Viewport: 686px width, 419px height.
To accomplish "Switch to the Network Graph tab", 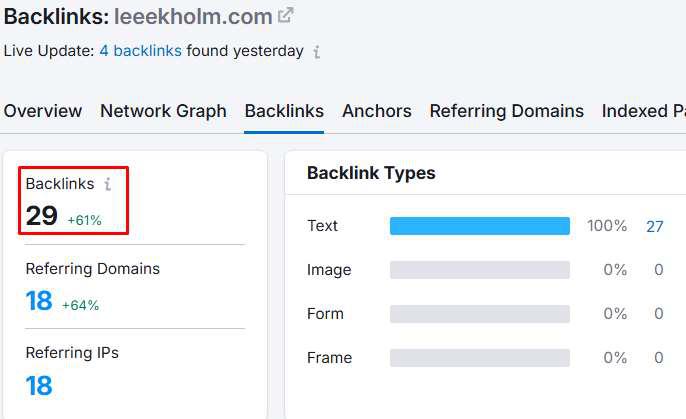I will pos(163,111).
